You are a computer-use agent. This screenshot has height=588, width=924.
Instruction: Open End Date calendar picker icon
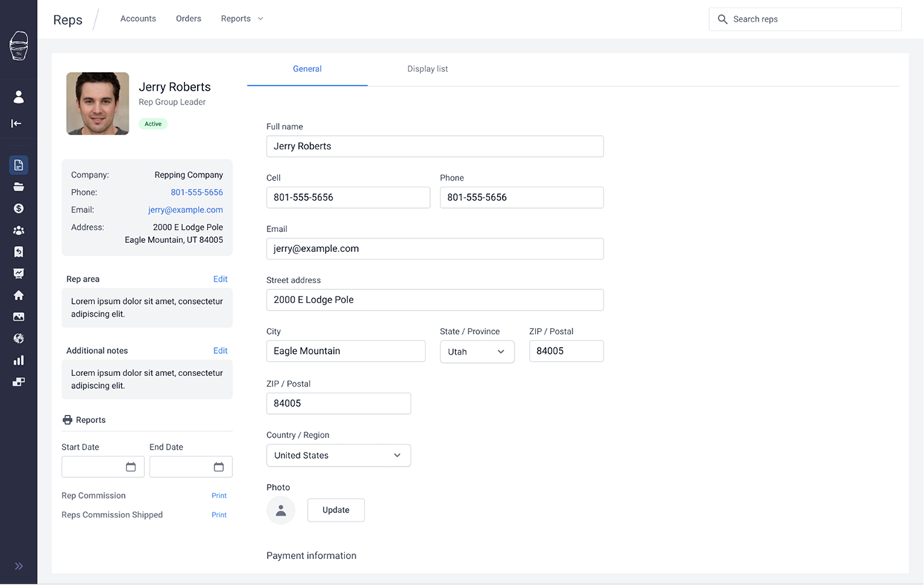219,467
